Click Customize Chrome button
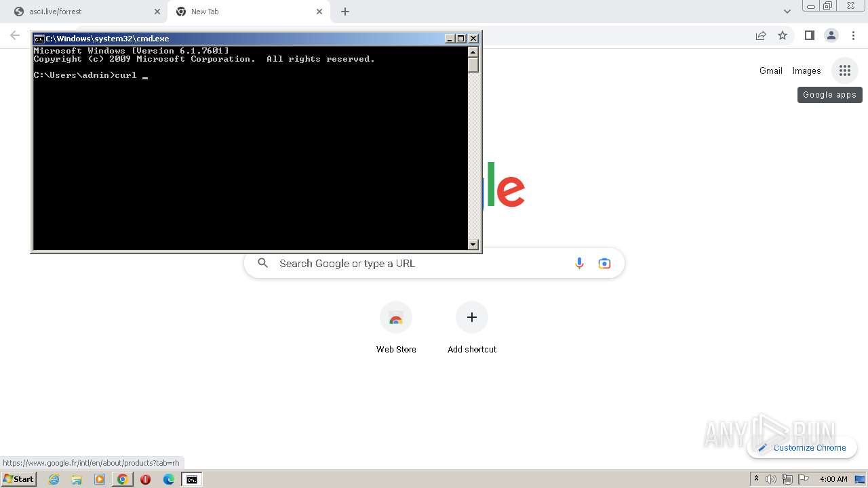868x488 pixels. tap(802, 448)
